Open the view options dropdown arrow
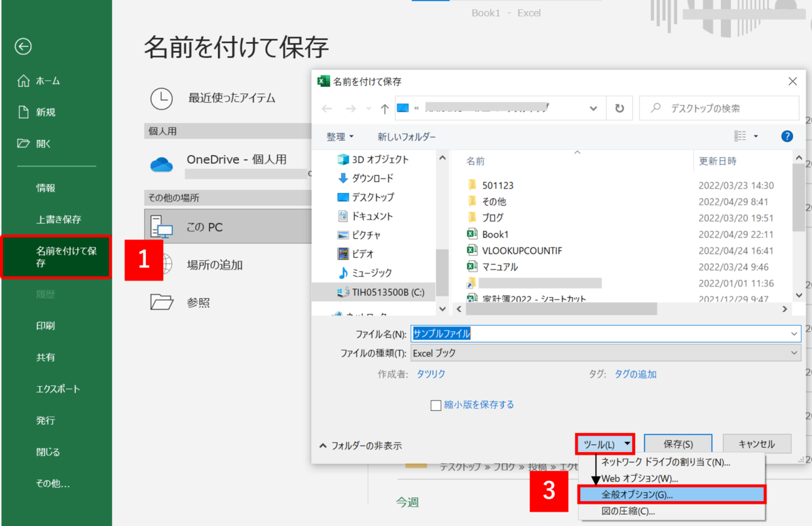The height and width of the screenshot is (526, 812). (756, 136)
